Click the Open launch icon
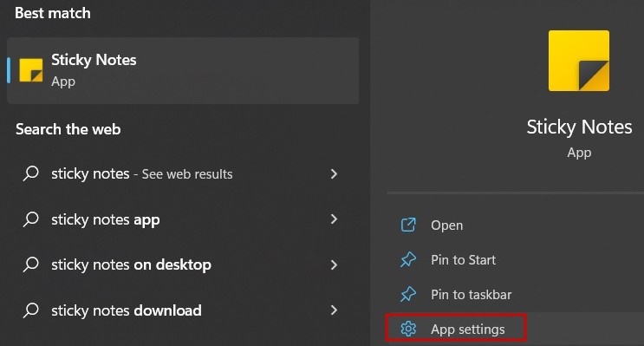 pos(408,225)
